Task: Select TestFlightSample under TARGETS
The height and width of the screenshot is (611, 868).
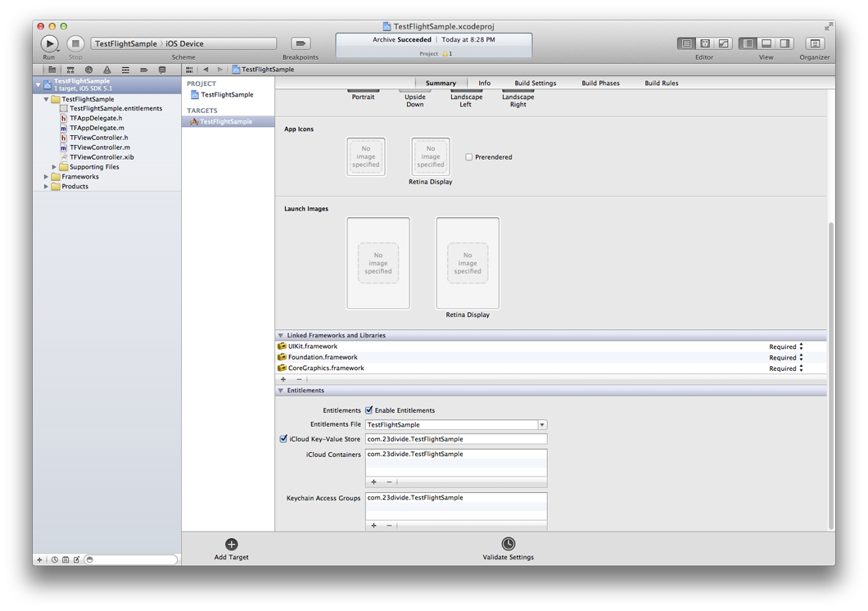Action: [x=228, y=122]
